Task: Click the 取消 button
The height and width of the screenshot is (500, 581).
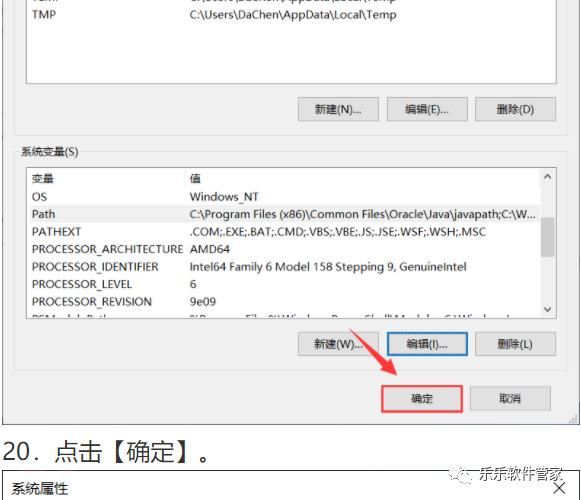Action: [510, 398]
